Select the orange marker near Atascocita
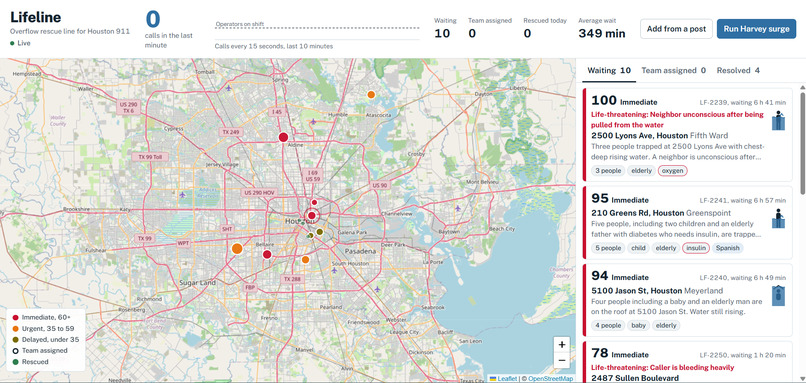 click(371, 94)
